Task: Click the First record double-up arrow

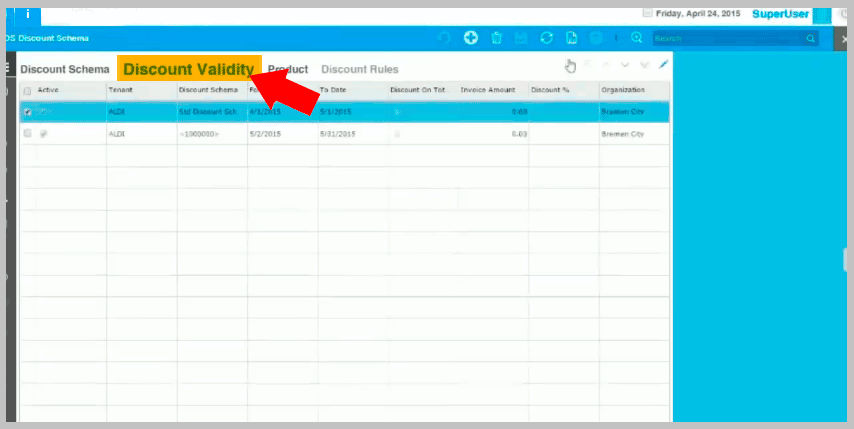Action: pos(587,65)
